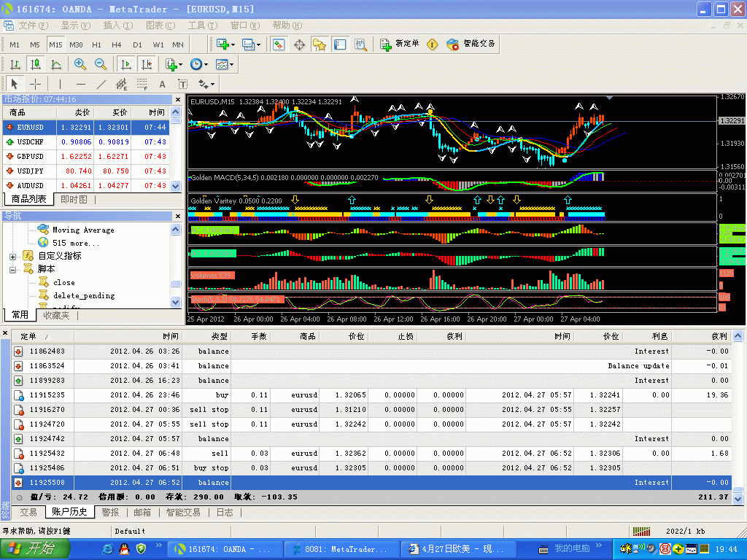Select the crosshair tool

[35, 84]
